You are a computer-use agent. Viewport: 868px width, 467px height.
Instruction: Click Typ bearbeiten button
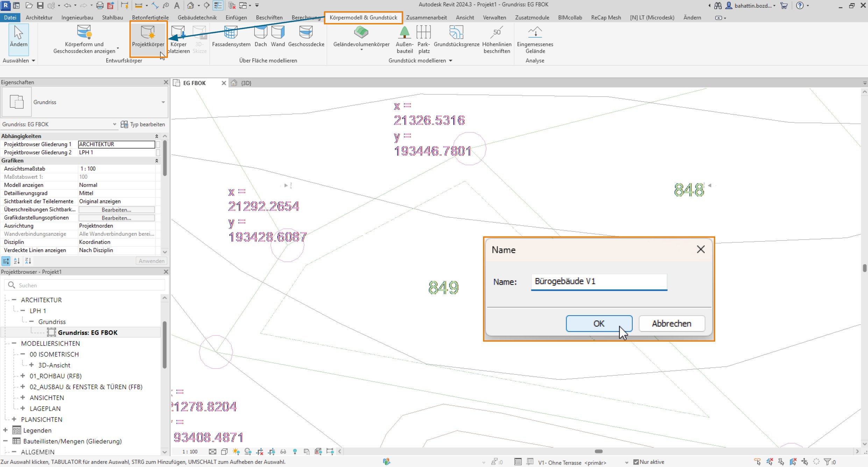[143, 124]
